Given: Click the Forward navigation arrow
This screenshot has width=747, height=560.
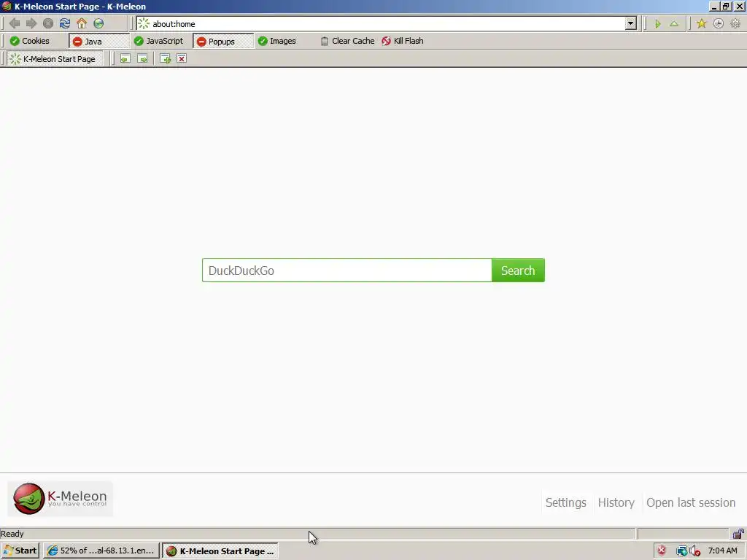Looking at the screenshot, I should (31, 23).
